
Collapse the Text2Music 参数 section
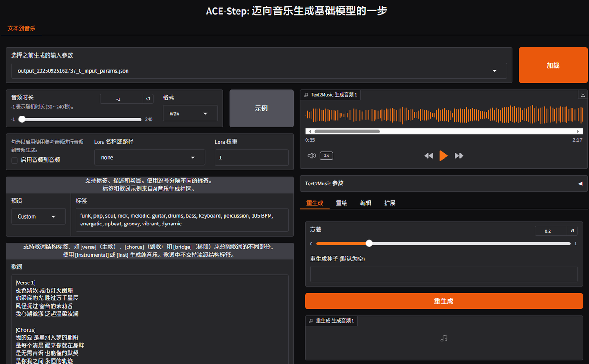click(580, 184)
